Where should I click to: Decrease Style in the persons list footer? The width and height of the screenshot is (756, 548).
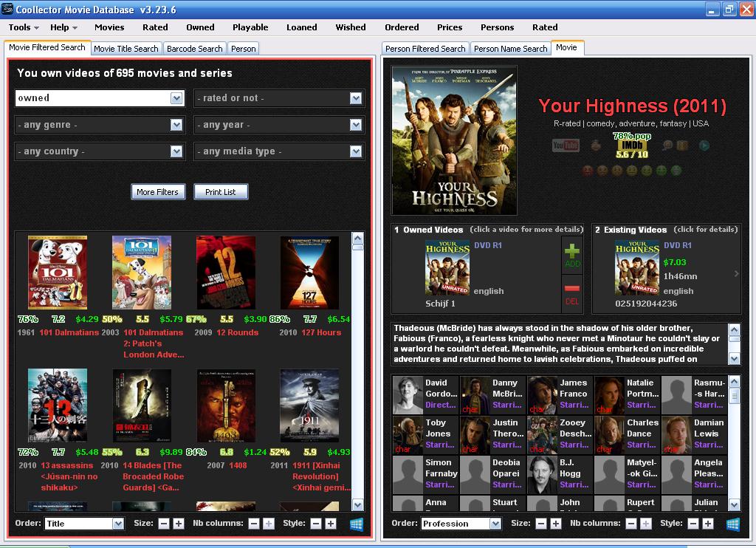(693, 524)
